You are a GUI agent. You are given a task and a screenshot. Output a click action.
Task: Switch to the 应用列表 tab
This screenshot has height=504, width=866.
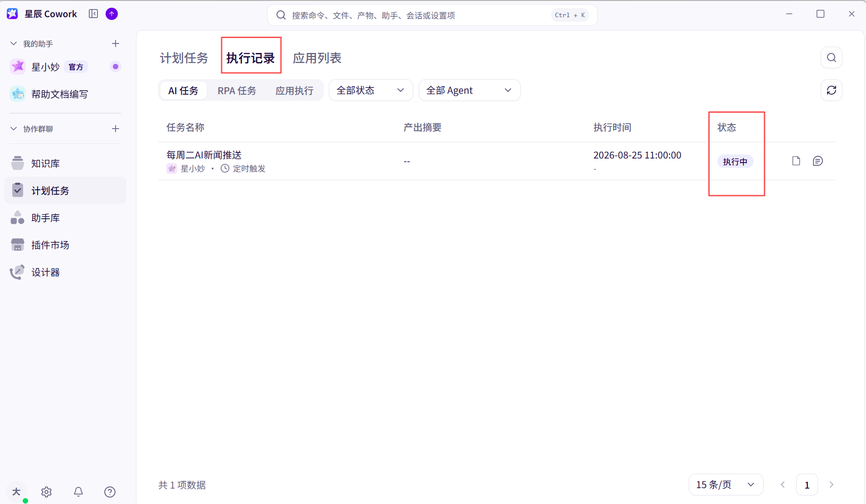pyautogui.click(x=317, y=58)
